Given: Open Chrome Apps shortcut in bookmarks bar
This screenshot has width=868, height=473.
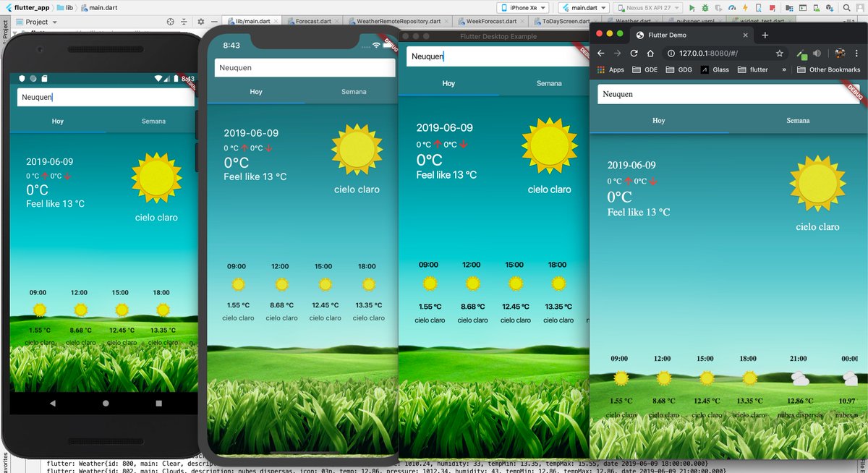Looking at the screenshot, I should tap(610, 69).
